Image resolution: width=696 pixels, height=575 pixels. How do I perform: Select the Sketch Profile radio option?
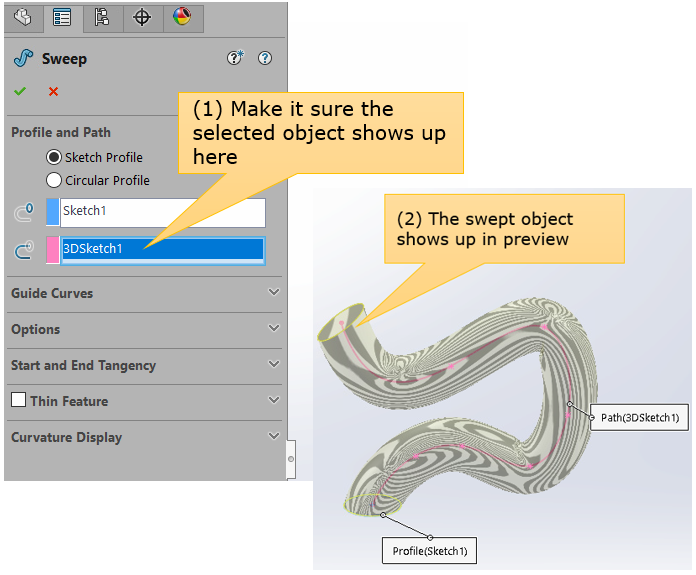(x=54, y=157)
